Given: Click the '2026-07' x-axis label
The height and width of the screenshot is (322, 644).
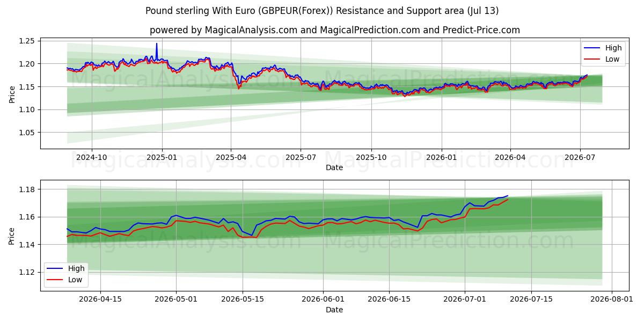Looking at the screenshot, I should click(580, 157).
